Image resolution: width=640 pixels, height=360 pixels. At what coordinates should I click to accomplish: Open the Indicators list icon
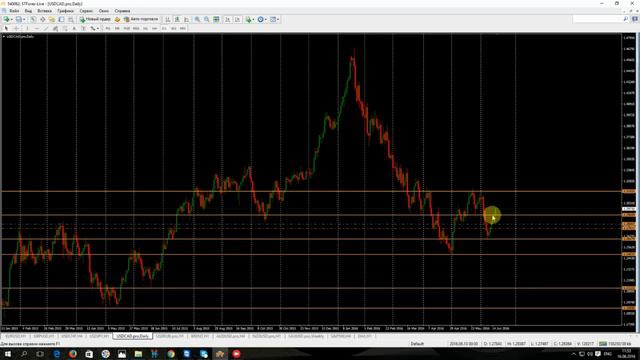pyautogui.click(x=248, y=19)
